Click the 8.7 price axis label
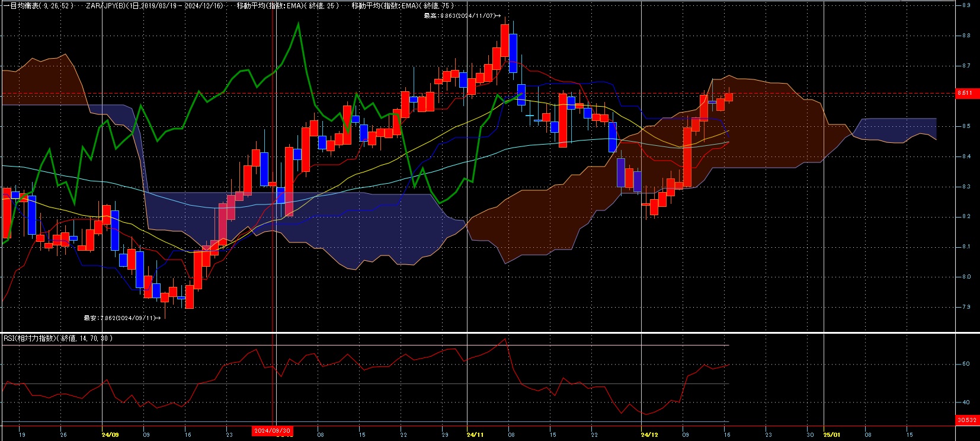The width and height of the screenshot is (980, 441). (x=966, y=66)
